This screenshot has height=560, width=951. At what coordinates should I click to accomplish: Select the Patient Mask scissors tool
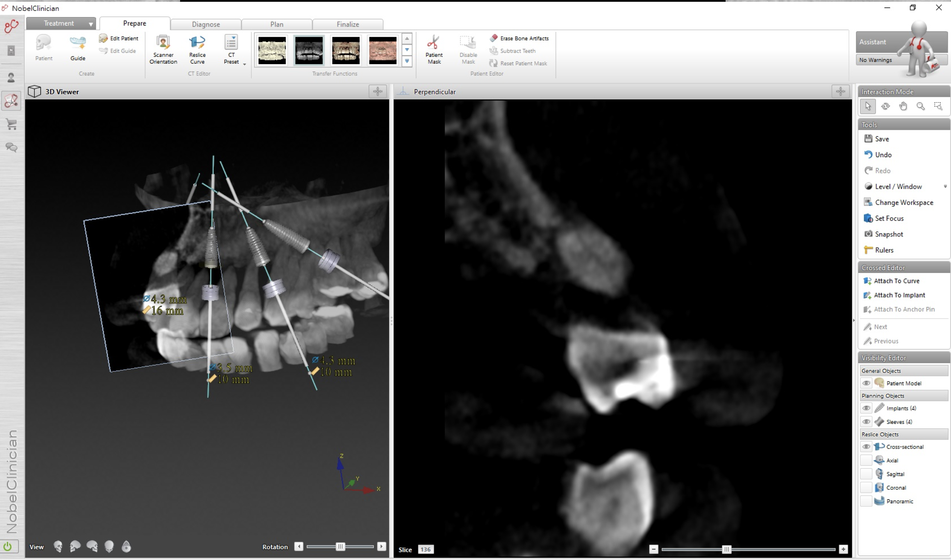pos(434,50)
